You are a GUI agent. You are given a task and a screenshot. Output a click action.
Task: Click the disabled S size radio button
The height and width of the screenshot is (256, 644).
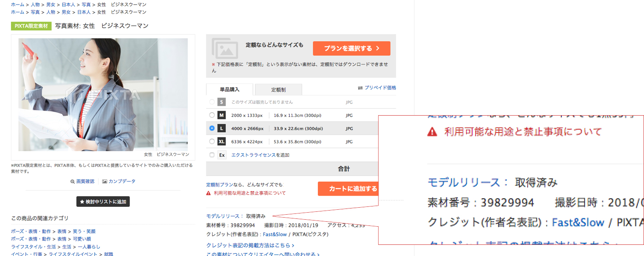pyautogui.click(x=212, y=102)
